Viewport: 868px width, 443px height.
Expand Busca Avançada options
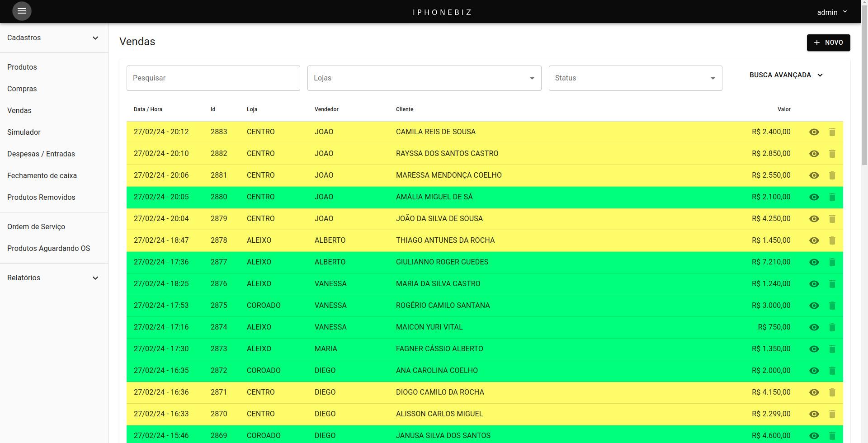(786, 75)
